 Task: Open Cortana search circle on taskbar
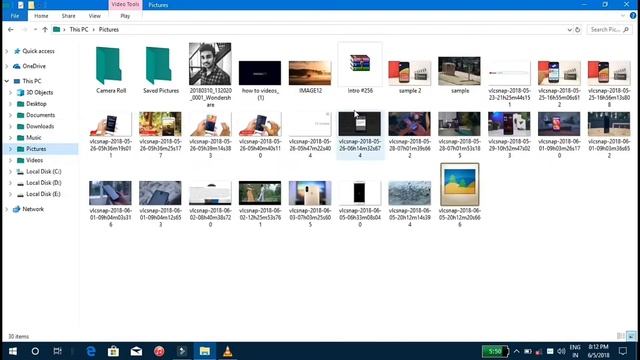pyautogui.click(x=35, y=351)
